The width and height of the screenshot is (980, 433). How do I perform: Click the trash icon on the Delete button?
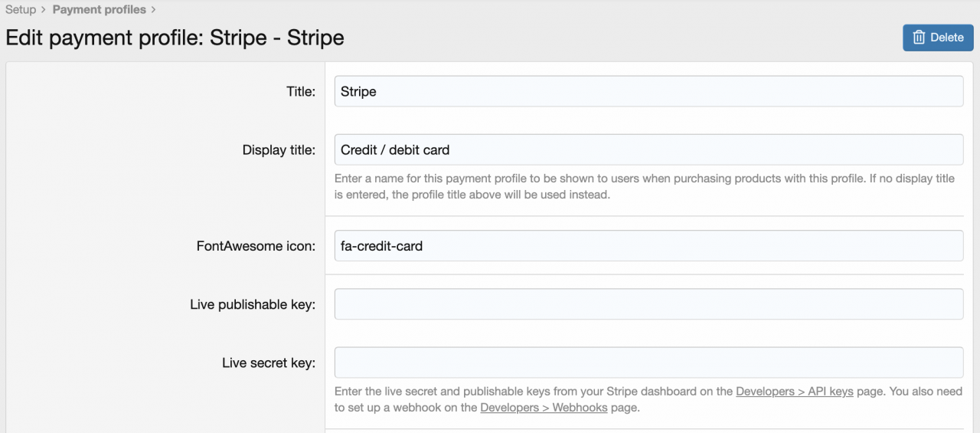point(920,38)
